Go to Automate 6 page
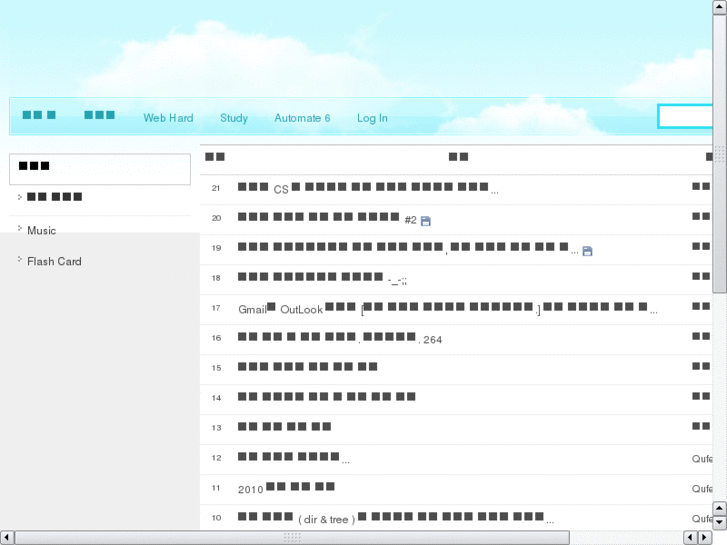This screenshot has width=727, height=545. (302, 118)
